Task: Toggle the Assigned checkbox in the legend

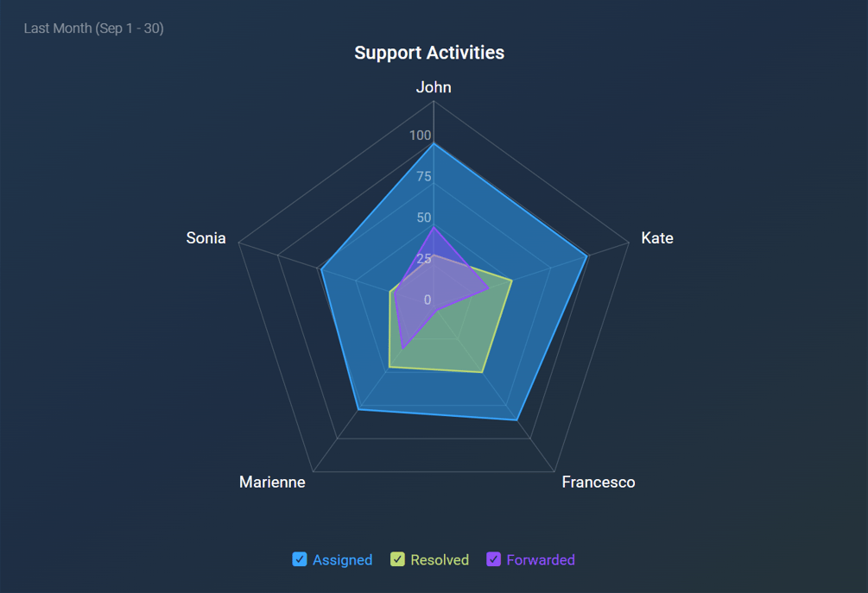Action: (x=300, y=559)
